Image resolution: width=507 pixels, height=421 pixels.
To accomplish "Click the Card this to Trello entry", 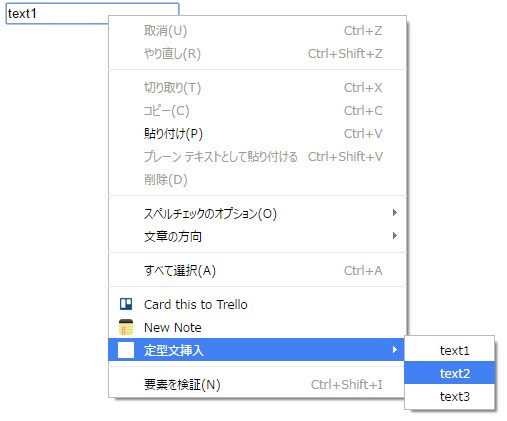I will point(257,304).
